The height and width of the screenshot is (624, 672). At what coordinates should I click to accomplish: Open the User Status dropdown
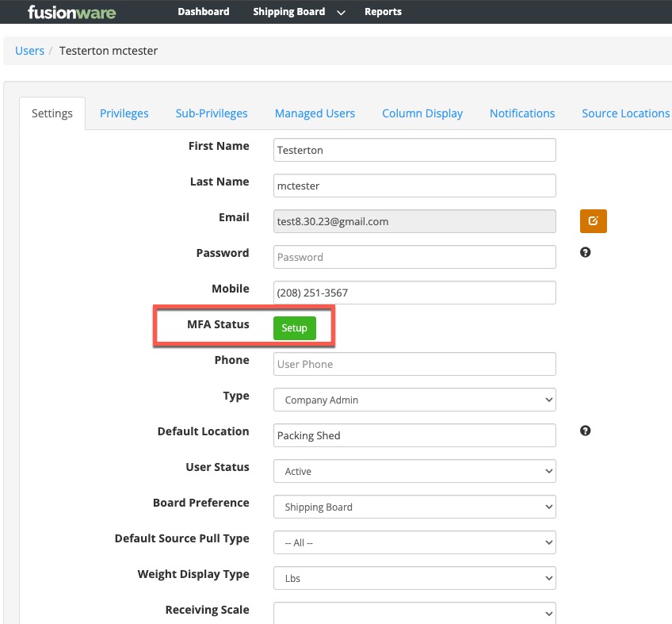click(414, 471)
